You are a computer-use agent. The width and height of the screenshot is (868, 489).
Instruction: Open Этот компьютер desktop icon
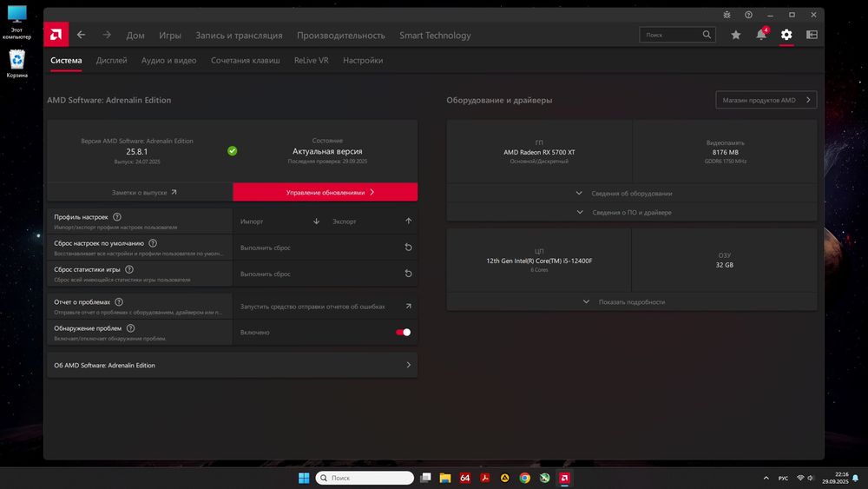[x=16, y=23]
